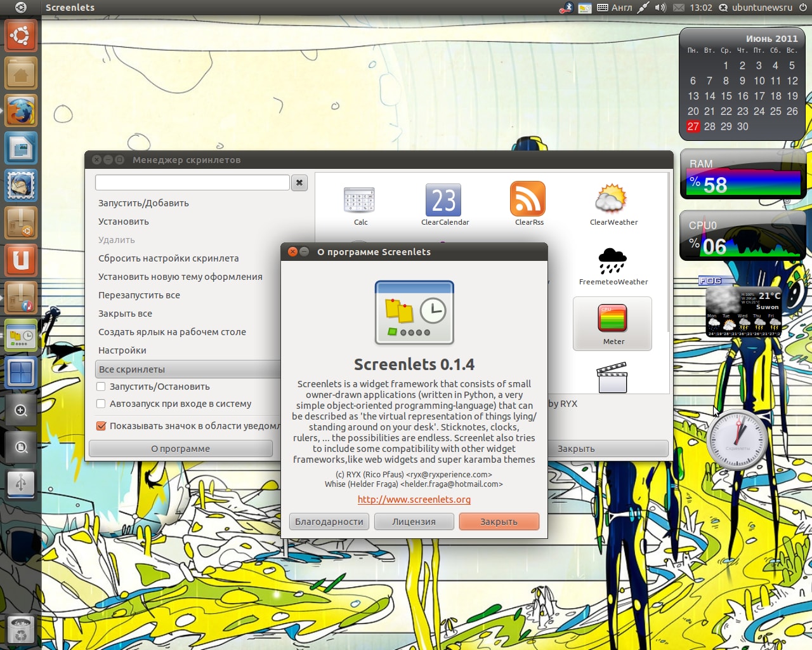Click the Suwon weather widget

(x=743, y=311)
